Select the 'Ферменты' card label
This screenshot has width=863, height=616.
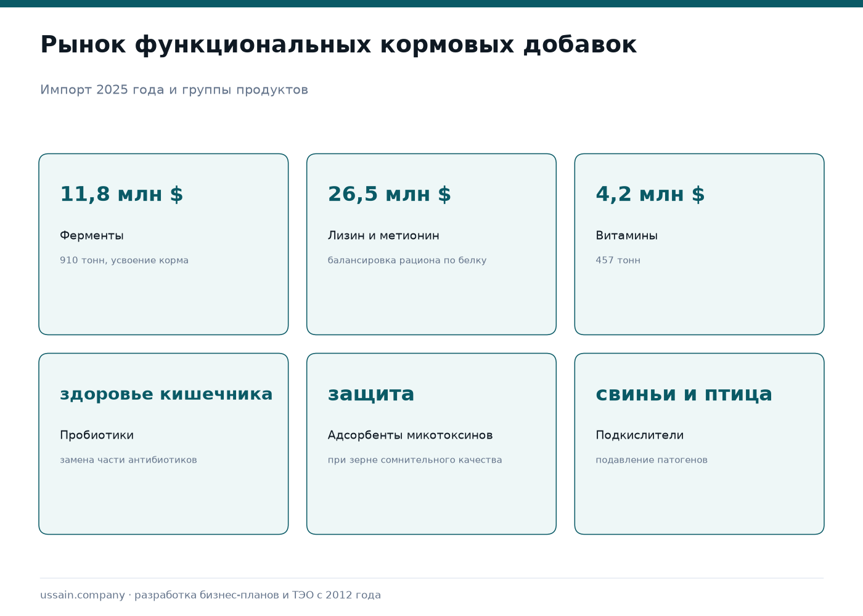pos(92,235)
